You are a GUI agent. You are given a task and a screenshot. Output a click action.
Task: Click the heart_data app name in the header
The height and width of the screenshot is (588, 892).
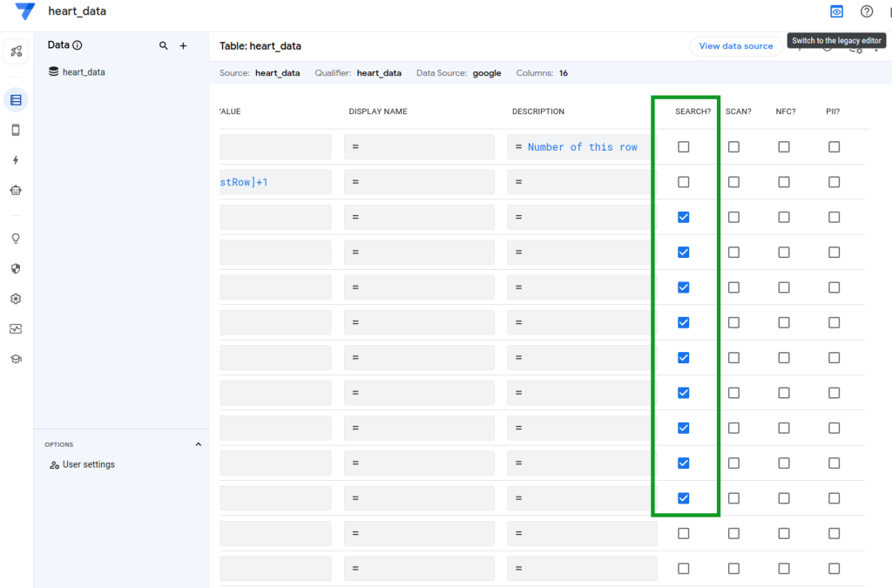(77, 11)
